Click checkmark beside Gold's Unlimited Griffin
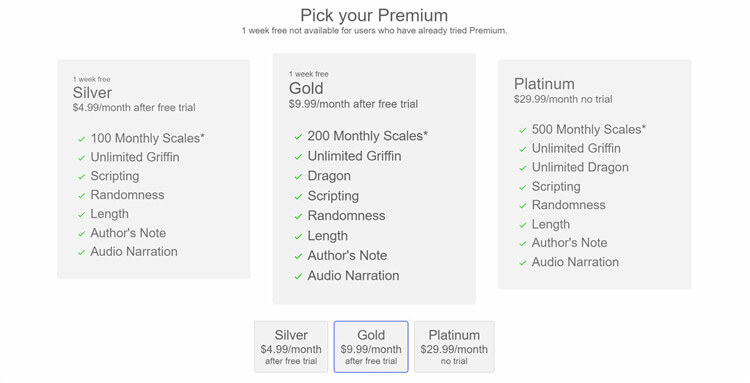750x383 pixels. (298, 157)
